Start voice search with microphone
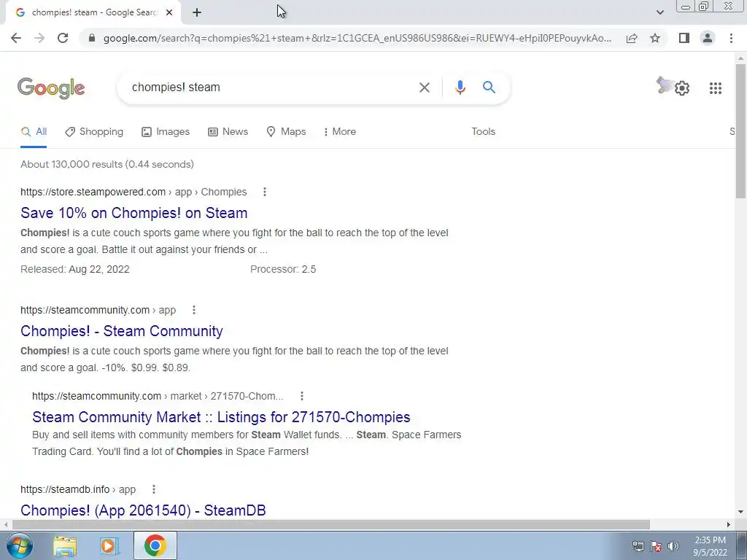 460,87
